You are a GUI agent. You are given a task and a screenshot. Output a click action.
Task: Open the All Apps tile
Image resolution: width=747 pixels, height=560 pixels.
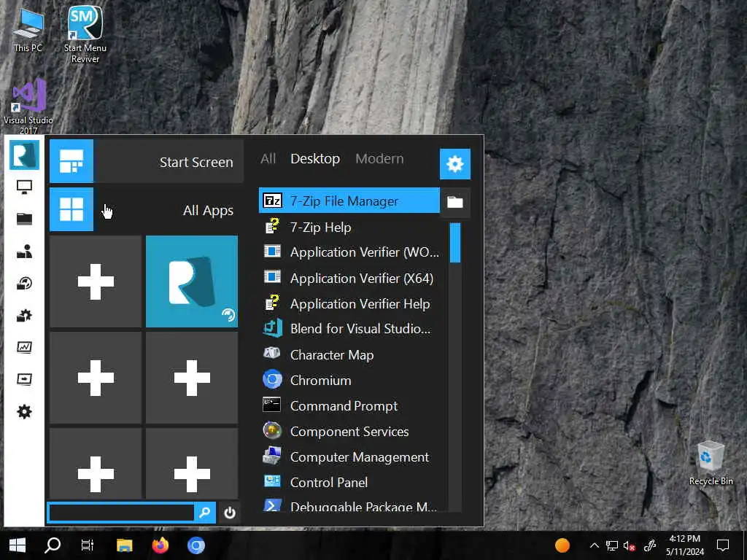tap(146, 209)
